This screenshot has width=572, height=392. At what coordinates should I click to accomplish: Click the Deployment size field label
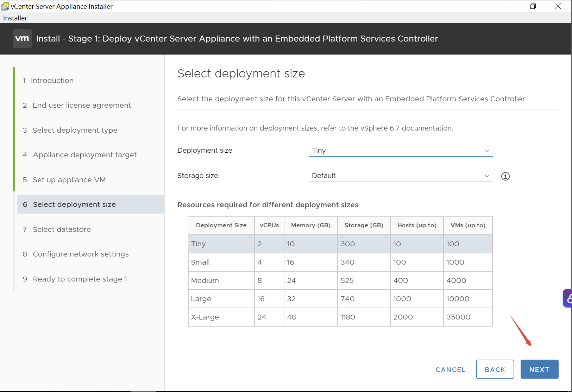(205, 151)
